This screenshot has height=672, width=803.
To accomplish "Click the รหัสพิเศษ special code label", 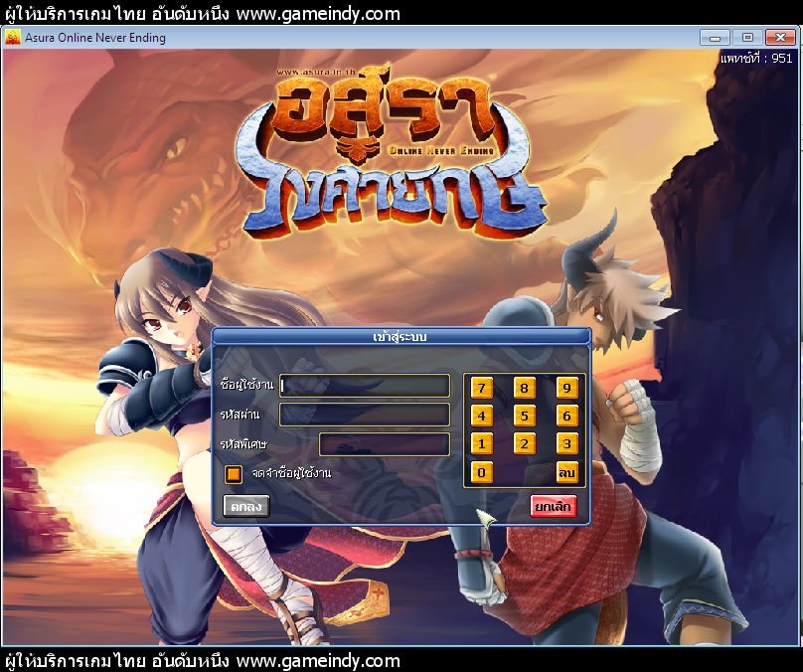I will [x=243, y=443].
